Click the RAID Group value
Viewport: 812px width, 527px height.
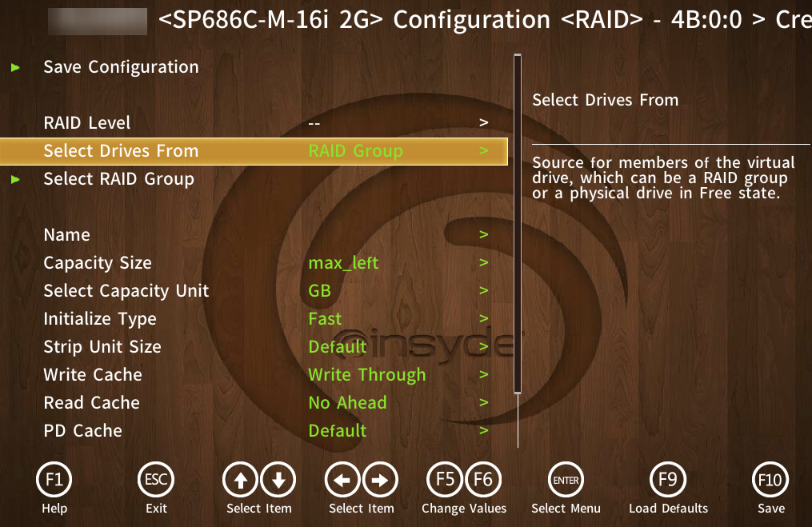[355, 151]
